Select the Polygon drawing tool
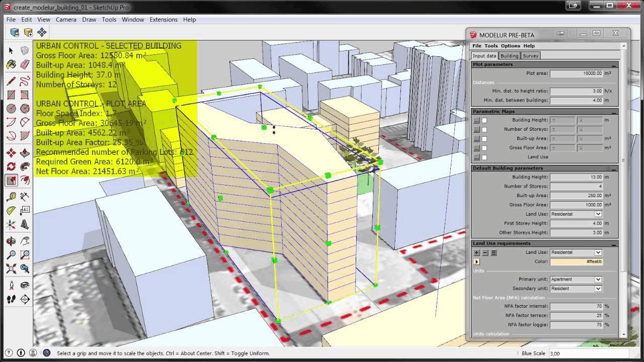Screen dimensions: 644x362 25,109
